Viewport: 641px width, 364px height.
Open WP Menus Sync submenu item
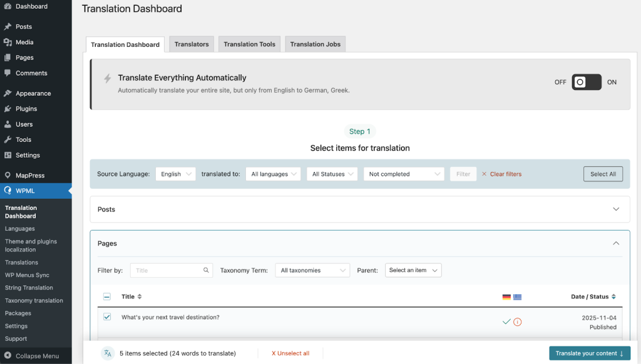click(x=27, y=275)
